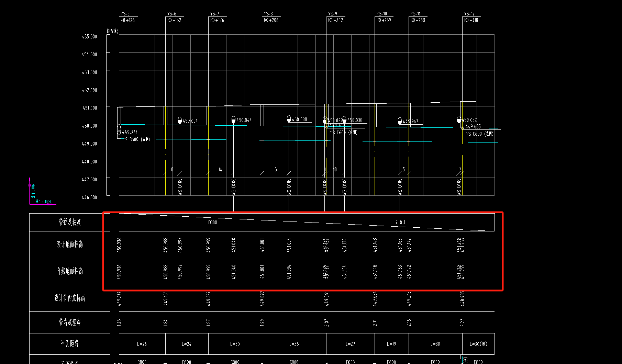Pick the 448.000 elevation axis label
The width and height of the screenshot is (622, 364).
[x=89, y=161]
